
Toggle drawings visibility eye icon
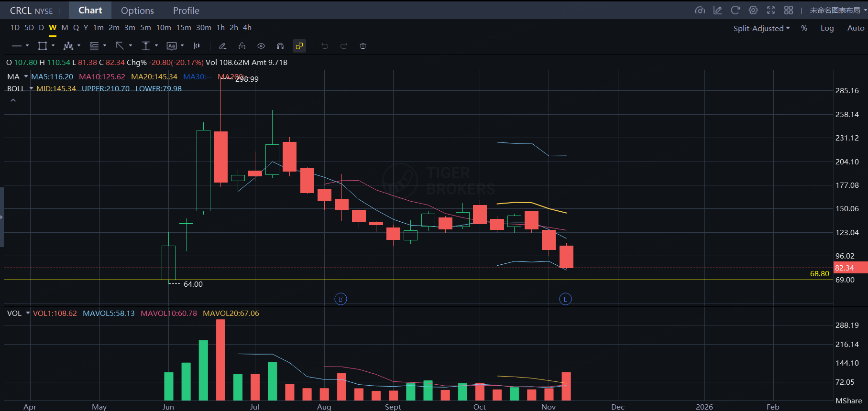click(x=261, y=46)
